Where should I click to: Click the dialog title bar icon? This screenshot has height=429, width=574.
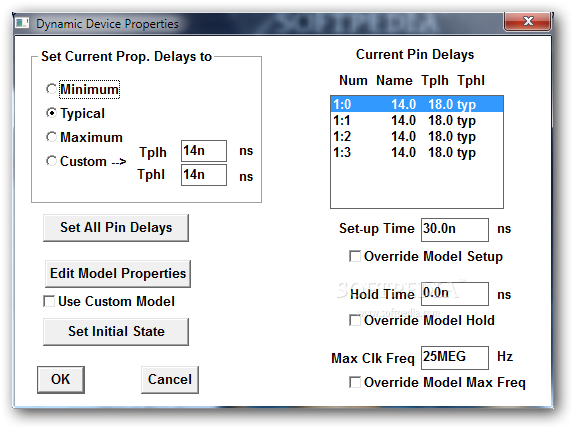point(22,23)
